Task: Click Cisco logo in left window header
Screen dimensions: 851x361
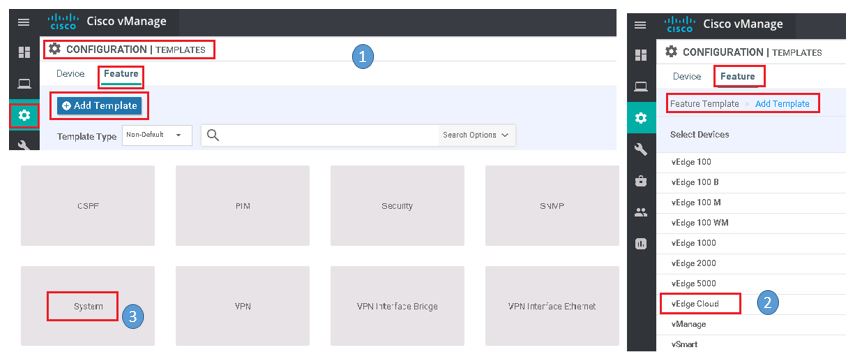Action: (x=63, y=22)
